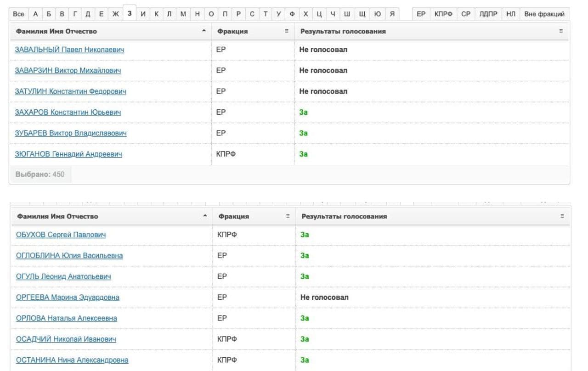
Task: Select letter tab Д
Action: pyautogui.click(x=88, y=14)
